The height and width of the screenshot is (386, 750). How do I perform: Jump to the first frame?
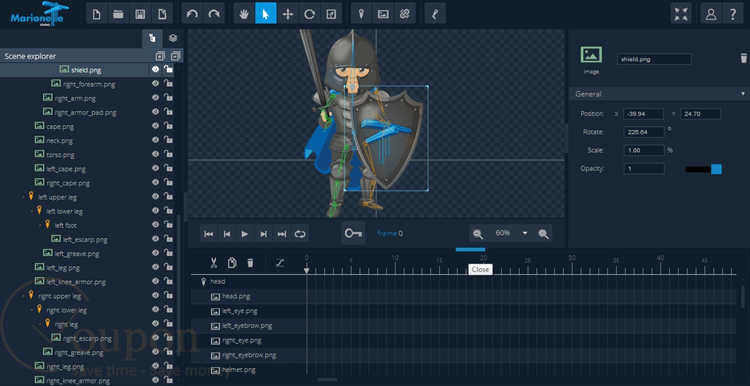coord(209,234)
